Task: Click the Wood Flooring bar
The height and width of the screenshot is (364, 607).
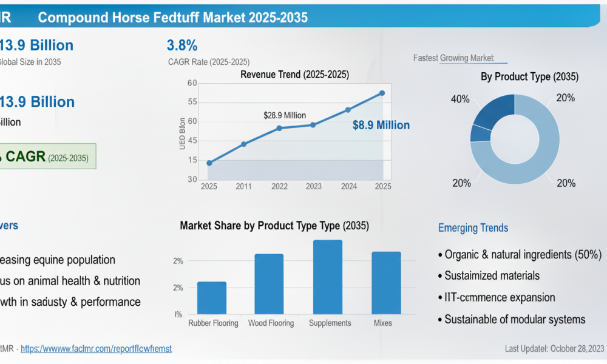Action: [269, 284]
